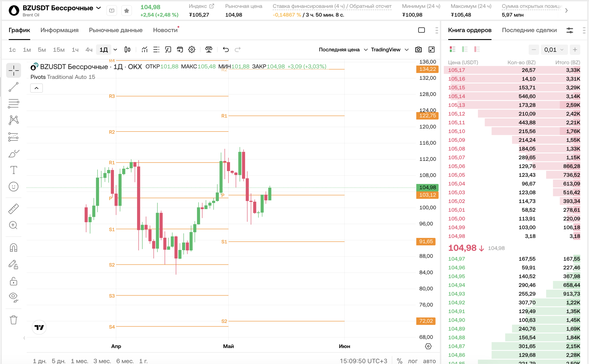Open the Fibonacci retracement tools
This screenshot has height=364, width=589.
[x=14, y=103]
